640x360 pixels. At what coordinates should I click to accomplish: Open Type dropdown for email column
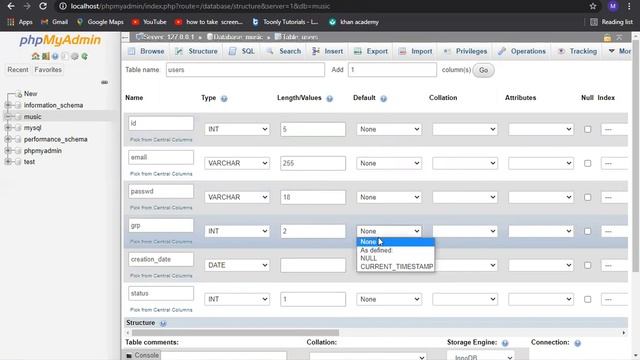pos(237,163)
